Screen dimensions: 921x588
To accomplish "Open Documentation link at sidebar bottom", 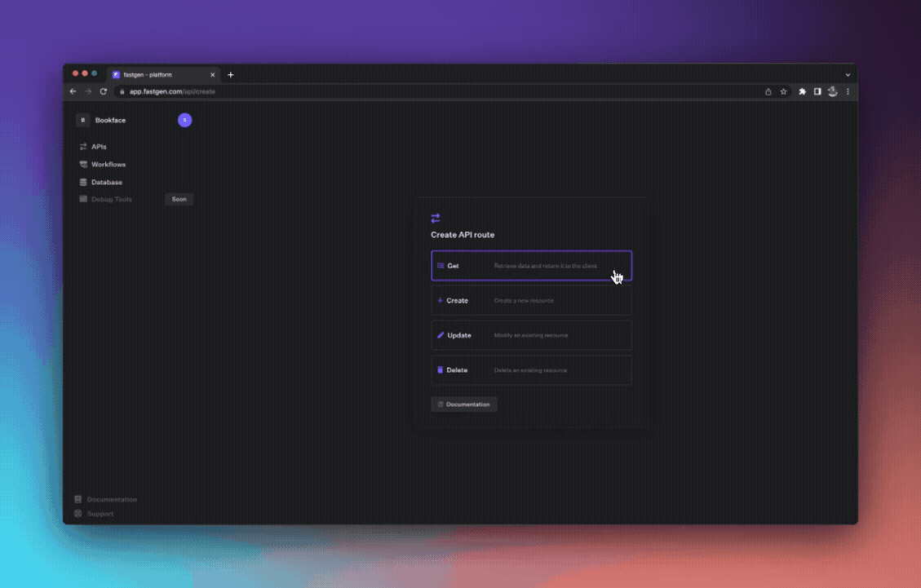I will (111, 499).
